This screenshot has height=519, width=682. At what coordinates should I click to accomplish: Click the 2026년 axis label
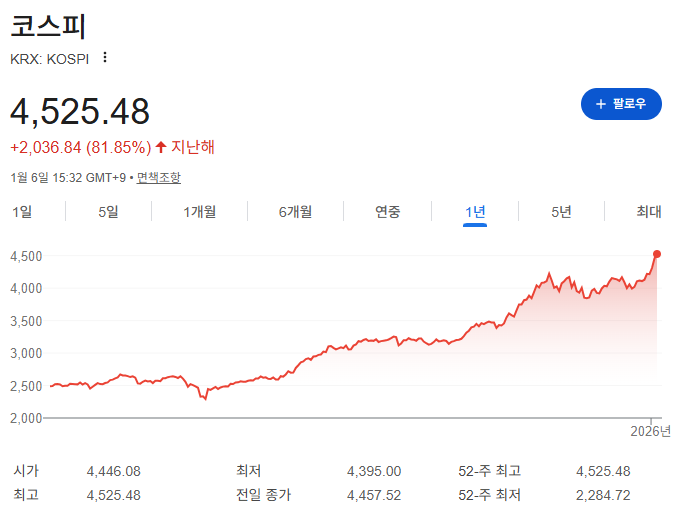pyautogui.click(x=650, y=431)
